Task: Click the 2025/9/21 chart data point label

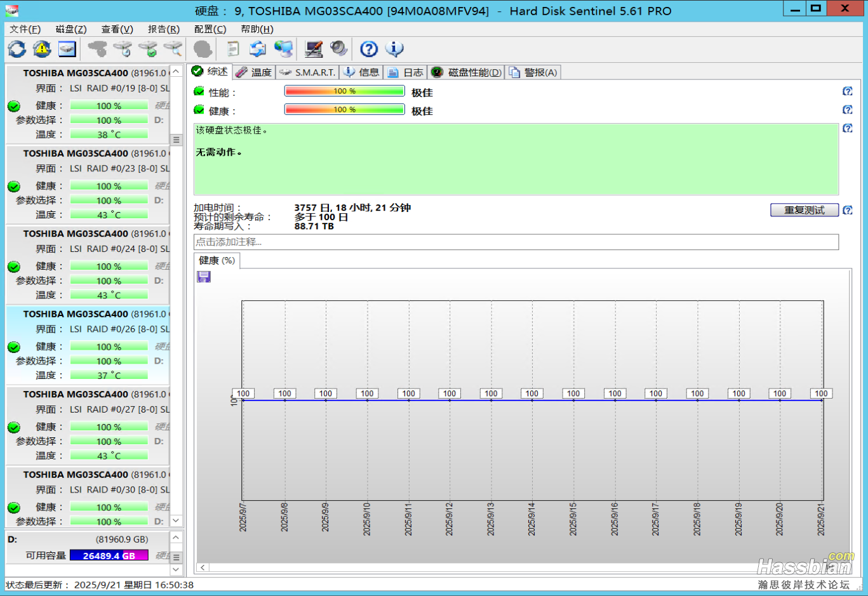Action: pyautogui.click(x=821, y=394)
